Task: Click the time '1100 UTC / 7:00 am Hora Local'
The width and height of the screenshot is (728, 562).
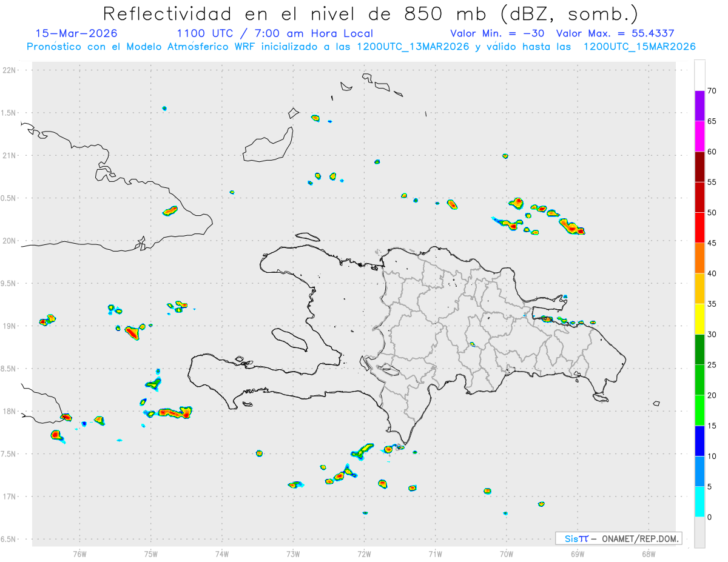Action: tap(275, 33)
